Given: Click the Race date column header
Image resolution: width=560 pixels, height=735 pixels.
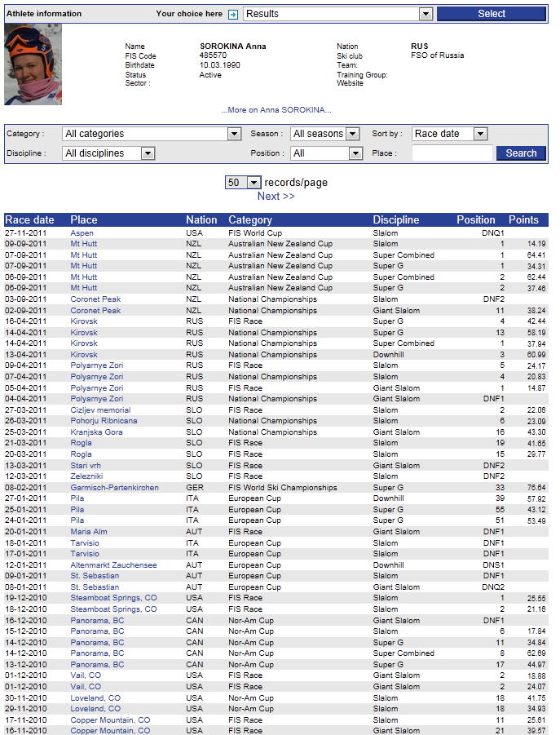Looking at the screenshot, I should (x=29, y=219).
